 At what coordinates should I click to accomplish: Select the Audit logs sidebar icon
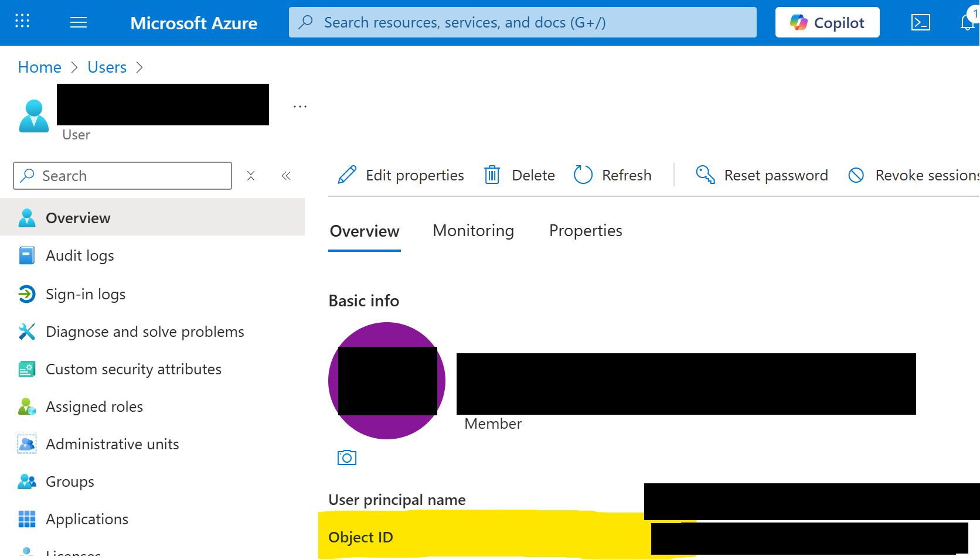(27, 255)
